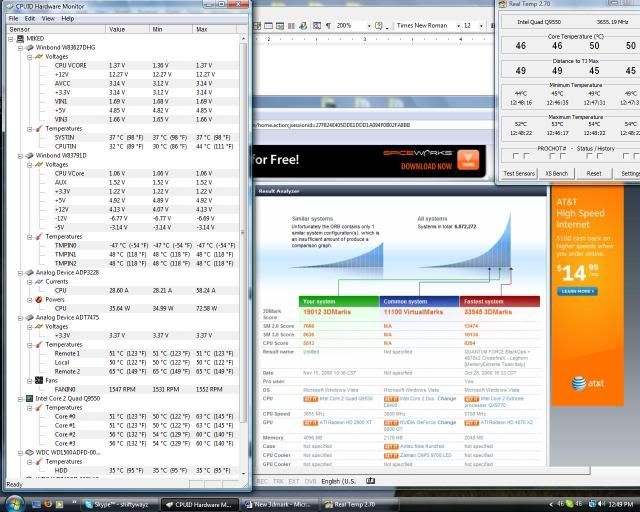
Task: Click the Word Help icon beside zoom box
Action: 379,26
